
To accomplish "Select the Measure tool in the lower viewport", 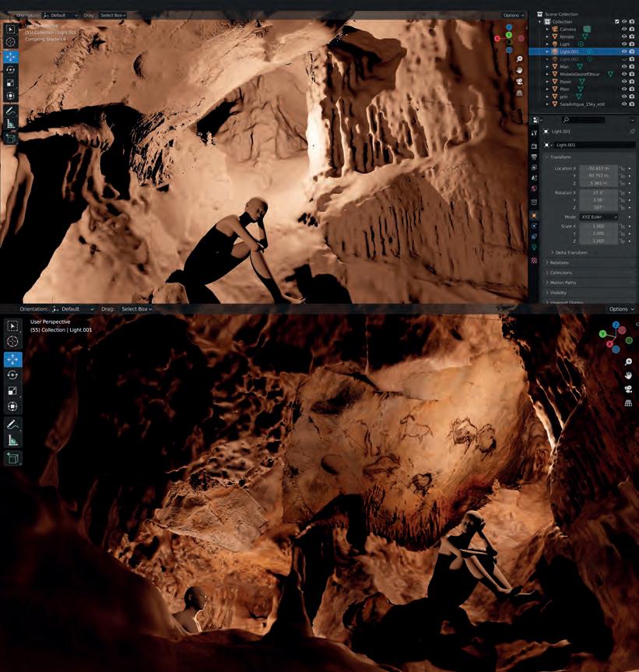I will (12, 440).
